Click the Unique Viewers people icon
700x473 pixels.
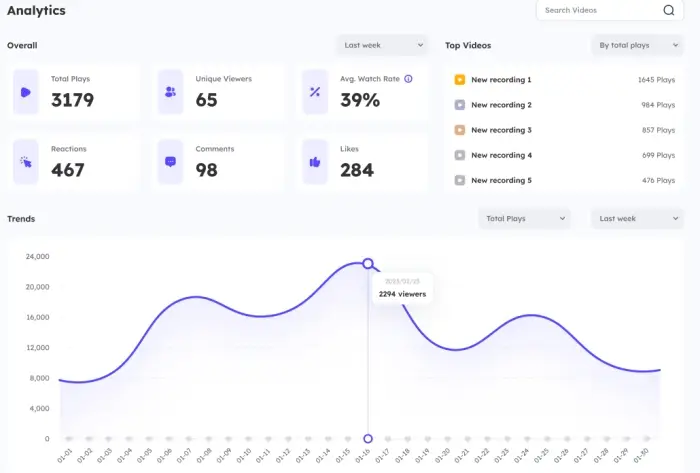coord(170,92)
